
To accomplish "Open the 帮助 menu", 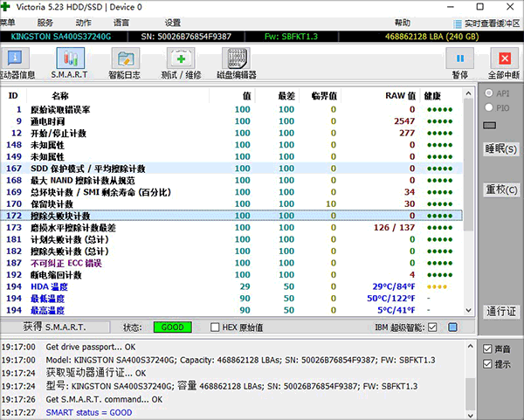I will [402, 23].
